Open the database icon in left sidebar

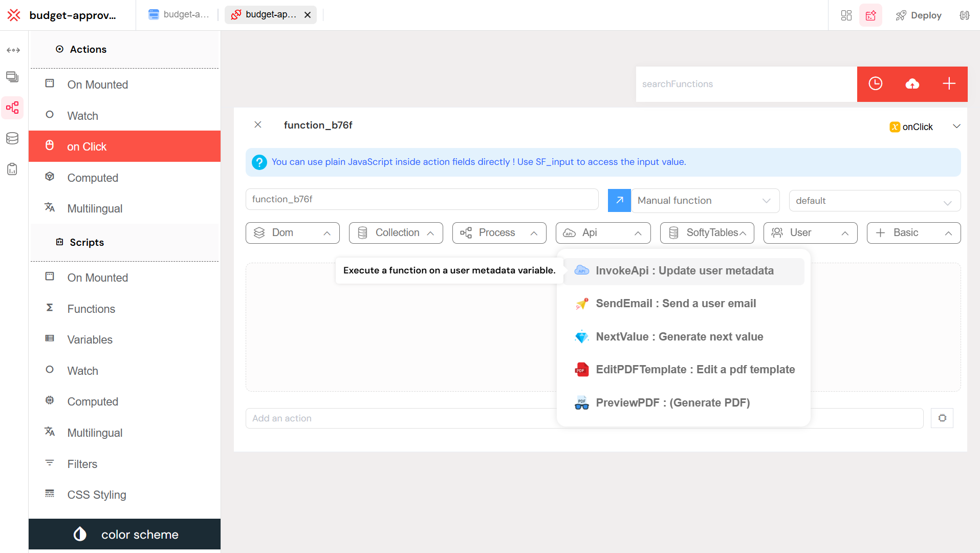coord(12,138)
